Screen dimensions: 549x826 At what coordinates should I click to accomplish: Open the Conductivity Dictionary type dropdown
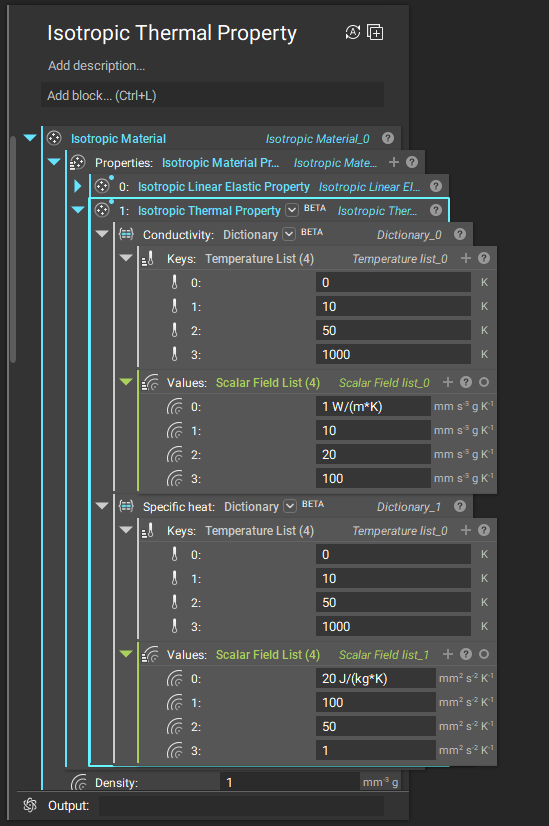coord(289,234)
